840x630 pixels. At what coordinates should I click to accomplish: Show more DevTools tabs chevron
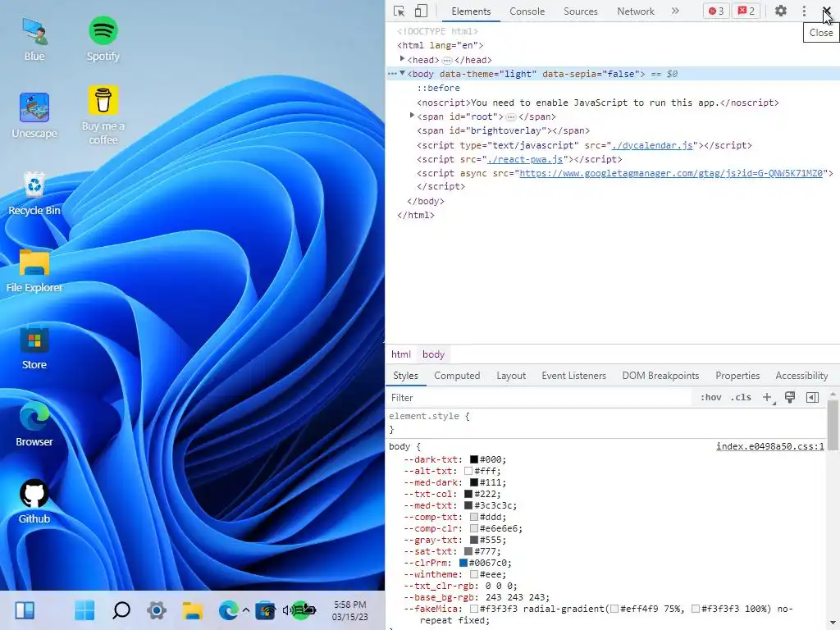[x=675, y=11]
